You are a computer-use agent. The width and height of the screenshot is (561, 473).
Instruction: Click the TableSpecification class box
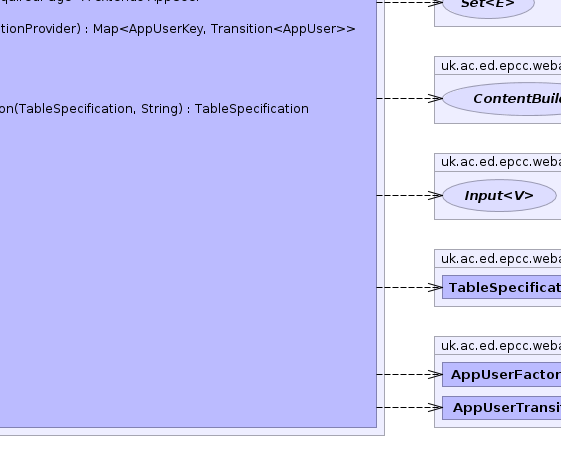click(502, 287)
